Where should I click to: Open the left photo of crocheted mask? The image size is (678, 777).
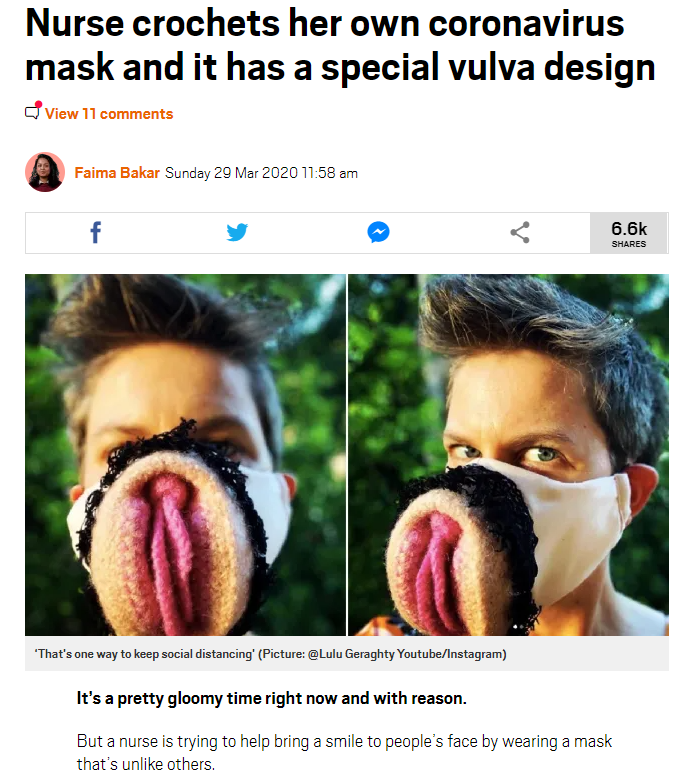[185, 455]
